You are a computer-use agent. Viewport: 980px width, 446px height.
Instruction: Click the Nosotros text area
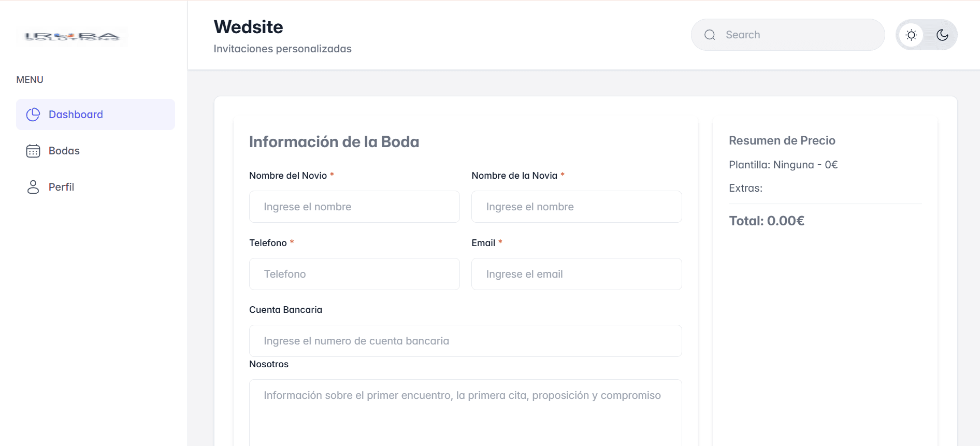point(466,412)
